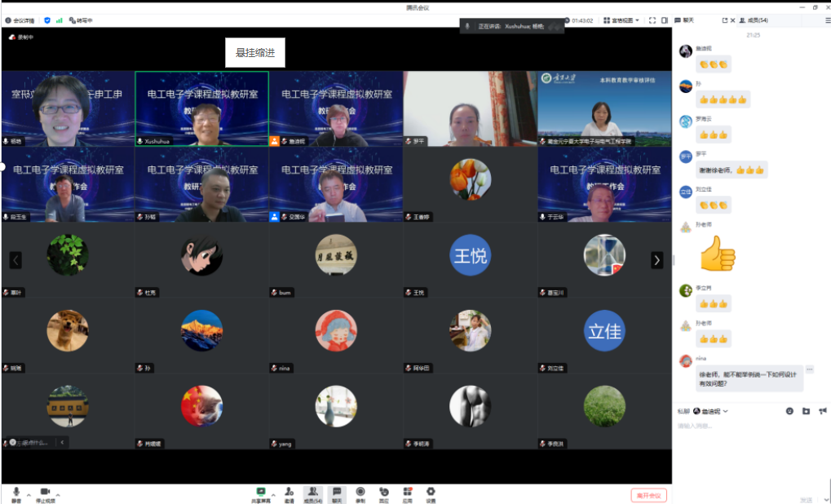Viewport: 831px width, 504px height.
Task: Attach a file using chat folder icon
Action: point(806,411)
